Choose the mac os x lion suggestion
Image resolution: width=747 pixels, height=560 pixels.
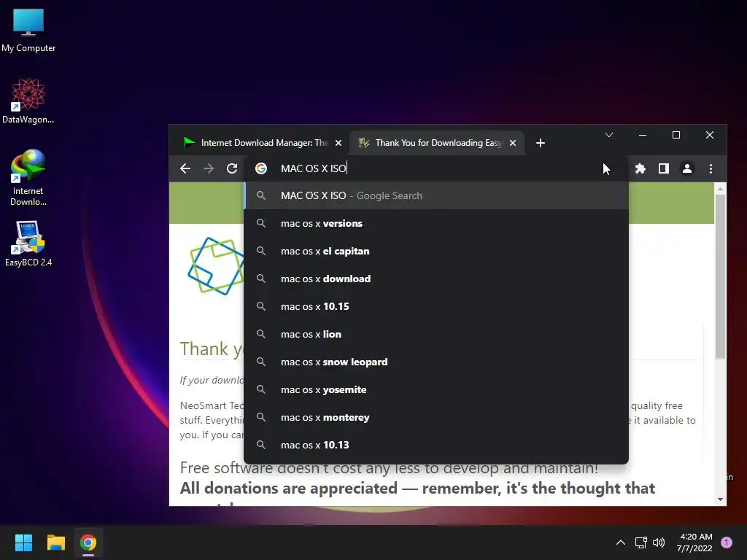[436, 334]
